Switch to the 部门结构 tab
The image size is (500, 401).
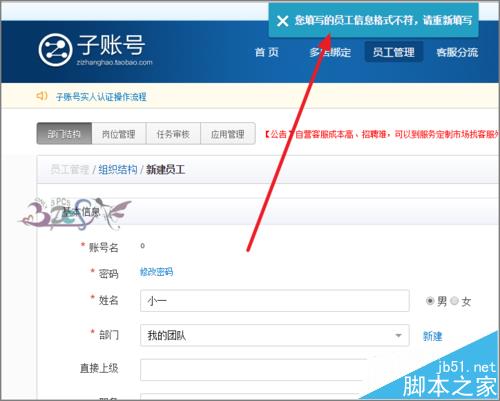(x=64, y=134)
